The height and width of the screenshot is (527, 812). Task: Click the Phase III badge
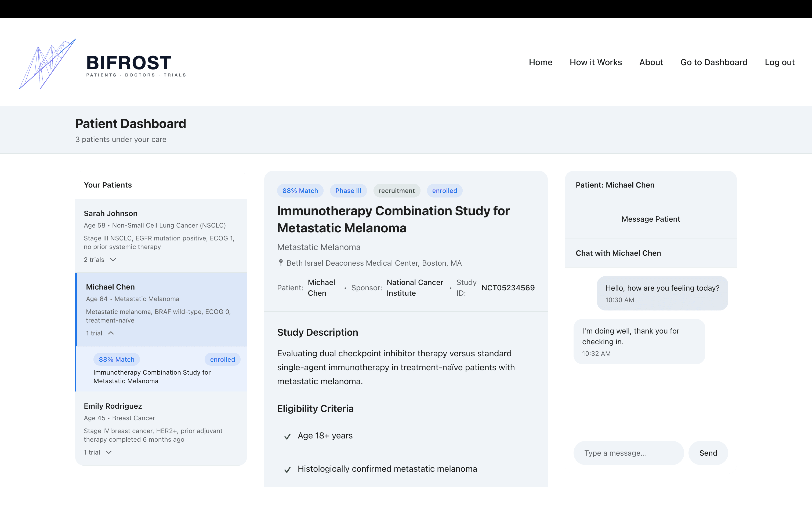(348, 191)
